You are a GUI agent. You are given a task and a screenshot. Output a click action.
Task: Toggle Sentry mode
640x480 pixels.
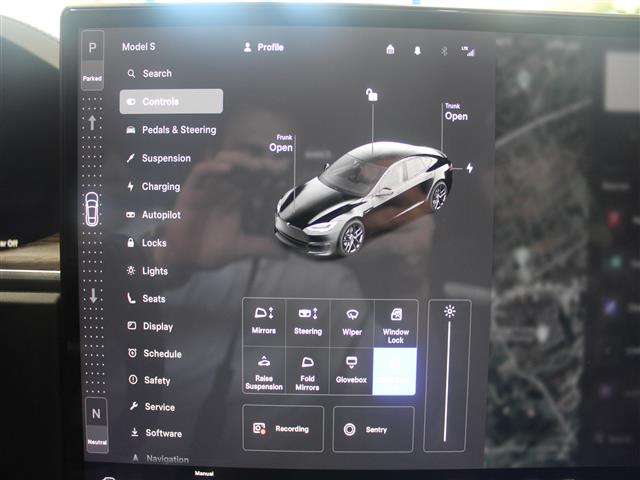[373, 429]
